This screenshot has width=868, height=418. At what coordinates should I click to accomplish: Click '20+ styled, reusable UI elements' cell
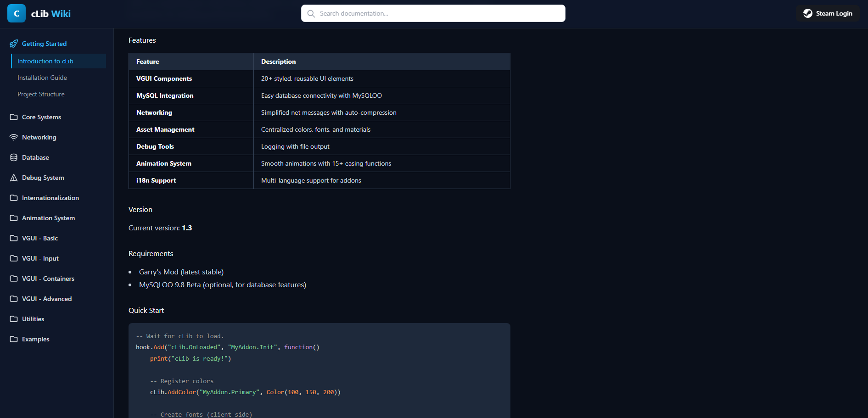382,78
